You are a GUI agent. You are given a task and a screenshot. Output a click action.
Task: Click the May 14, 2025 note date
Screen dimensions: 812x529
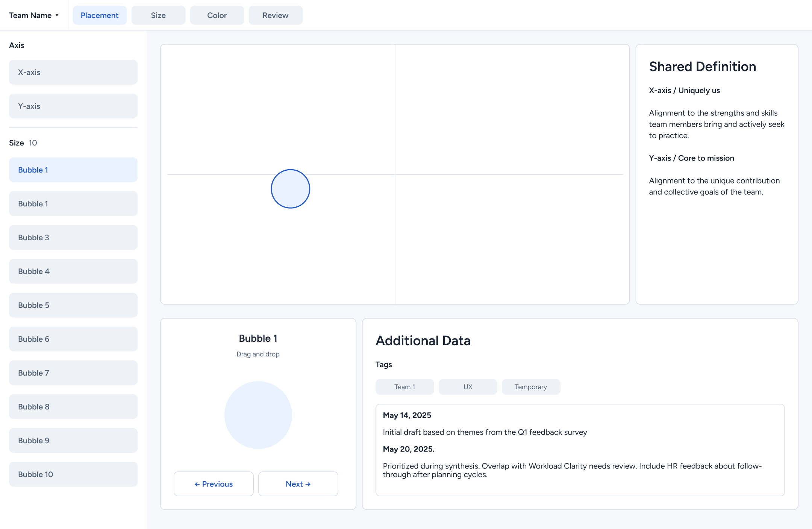(x=407, y=415)
